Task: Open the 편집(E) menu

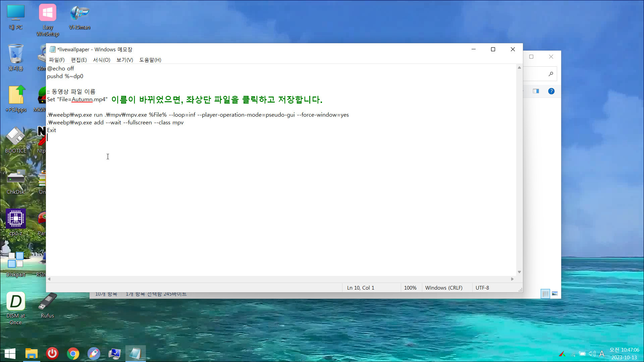Action: coord(79,60)
